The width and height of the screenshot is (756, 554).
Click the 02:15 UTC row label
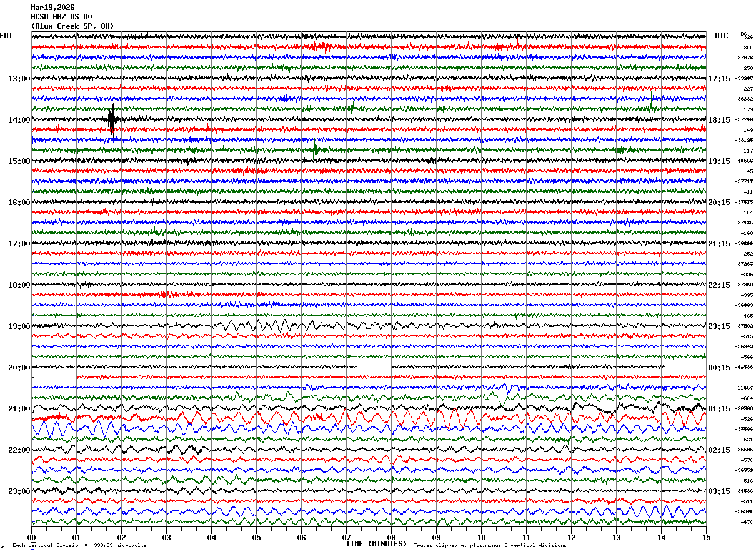click(x=719, y=450)
